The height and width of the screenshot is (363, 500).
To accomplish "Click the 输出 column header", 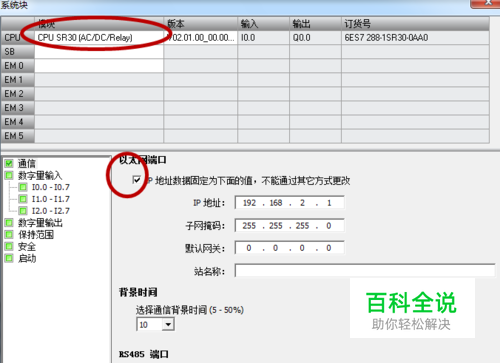I will point(315,24).
